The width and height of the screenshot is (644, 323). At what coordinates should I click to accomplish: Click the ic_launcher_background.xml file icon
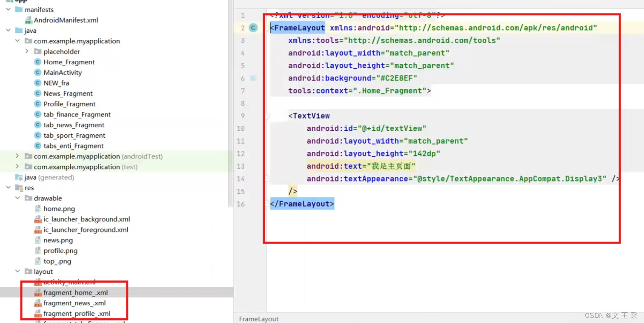[x=37, y=219]
